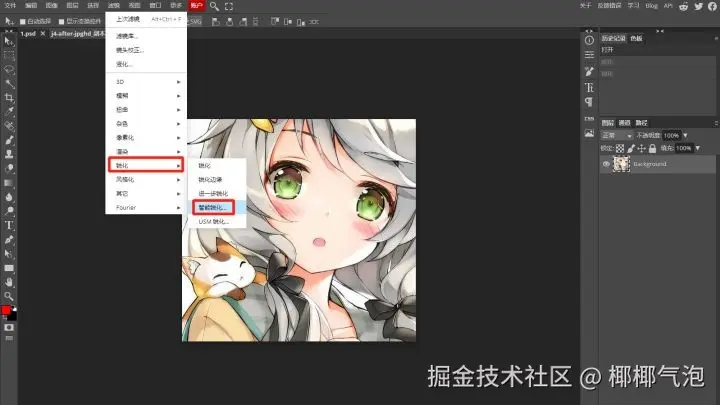Expand the 模糊 filter submenu
Screen dimensions: 720x405
coord(146,96)
